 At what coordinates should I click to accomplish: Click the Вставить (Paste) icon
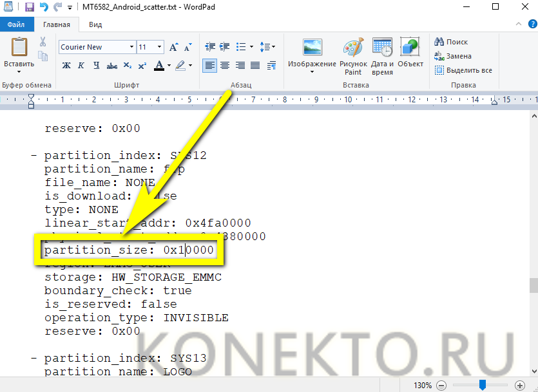click(19, 48)
